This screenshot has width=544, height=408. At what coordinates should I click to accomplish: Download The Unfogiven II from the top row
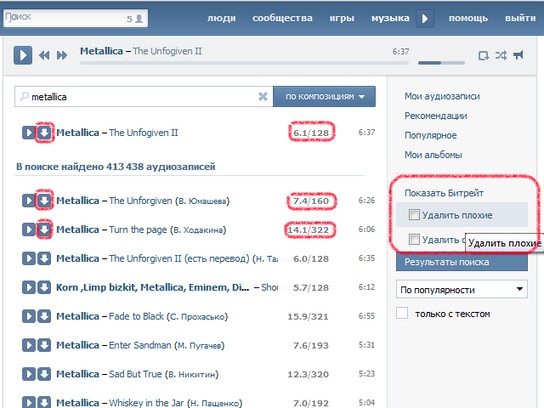pyautogui.click(x=44, y=133)
